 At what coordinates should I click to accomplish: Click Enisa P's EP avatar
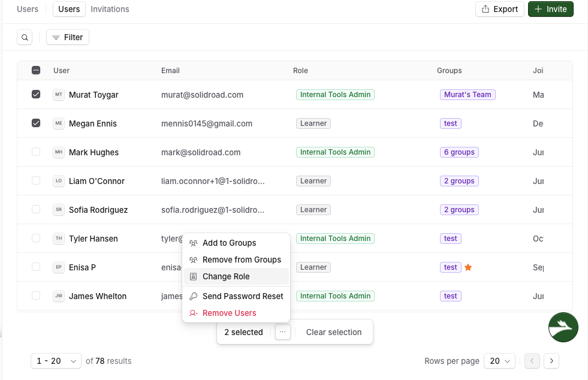click(x=59, y=267)
